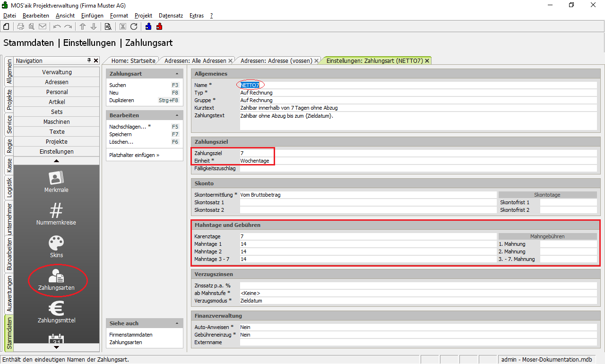Screen dimensions: 605x364
Task: Collapse the Siehe auch panel
Action: click(177, 324)
